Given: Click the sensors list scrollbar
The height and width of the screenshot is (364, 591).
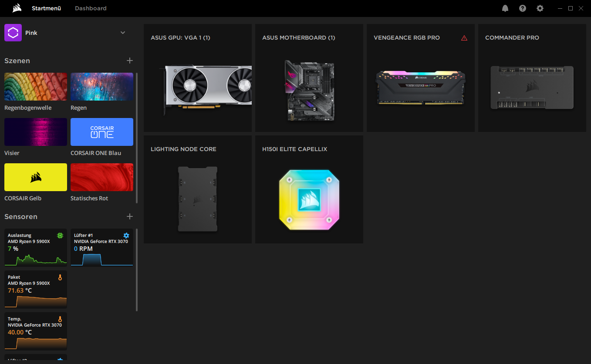Looking at the screenshot, I should point(137,270).
